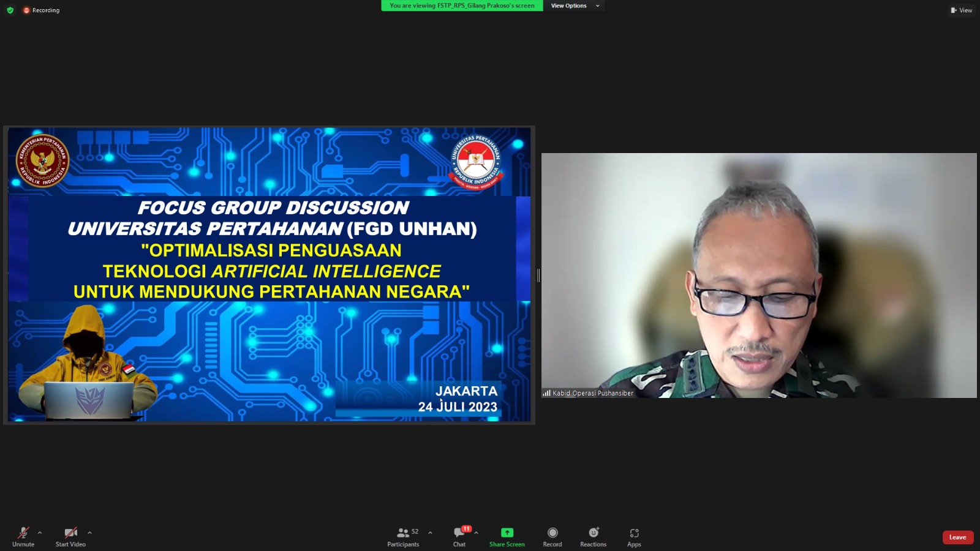This screenshot has height=551, width=980.
Task: Start the video camera
Action: (70, 536)
